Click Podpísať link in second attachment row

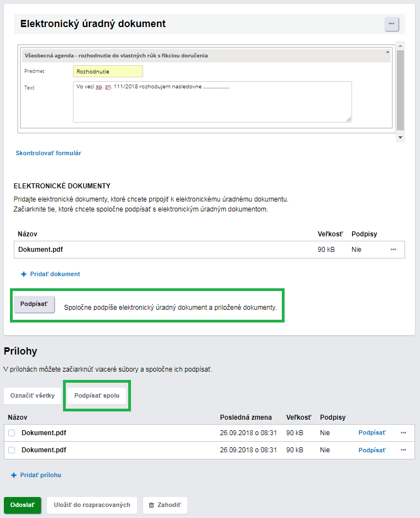(x=372, y=450)
